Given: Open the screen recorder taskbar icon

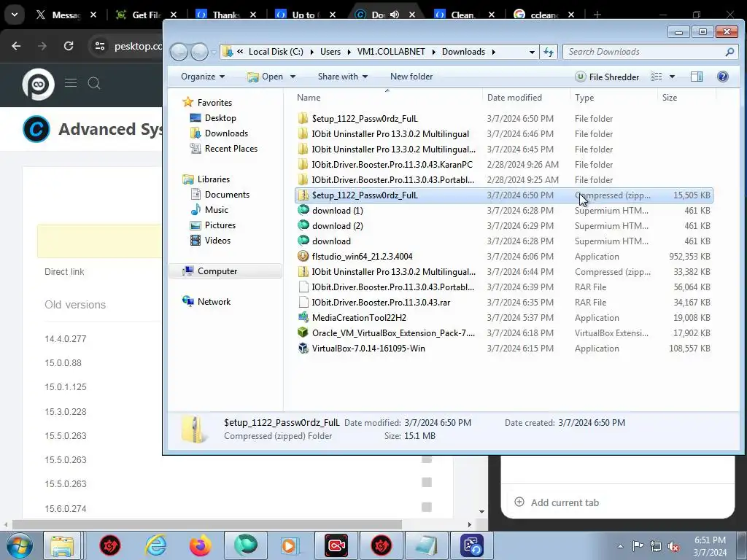Looking at the screenshot, I should (x=336, y=545).
